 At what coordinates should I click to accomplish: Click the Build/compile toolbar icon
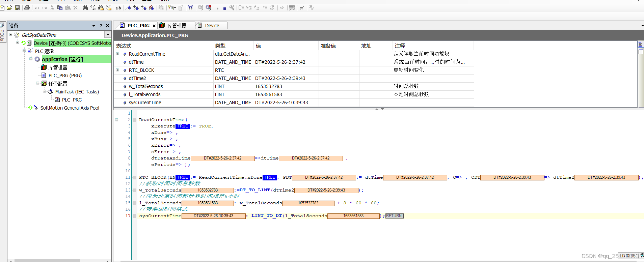click(190, 8)
